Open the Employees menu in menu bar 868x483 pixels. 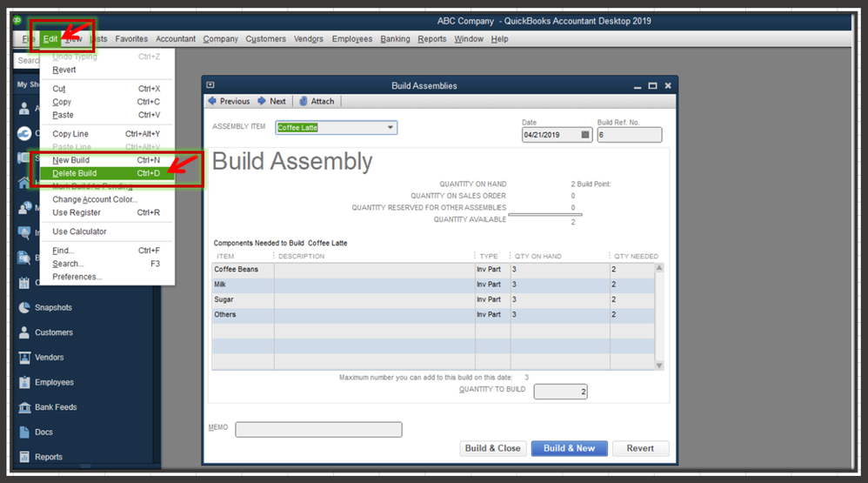(x=352, y=39)
